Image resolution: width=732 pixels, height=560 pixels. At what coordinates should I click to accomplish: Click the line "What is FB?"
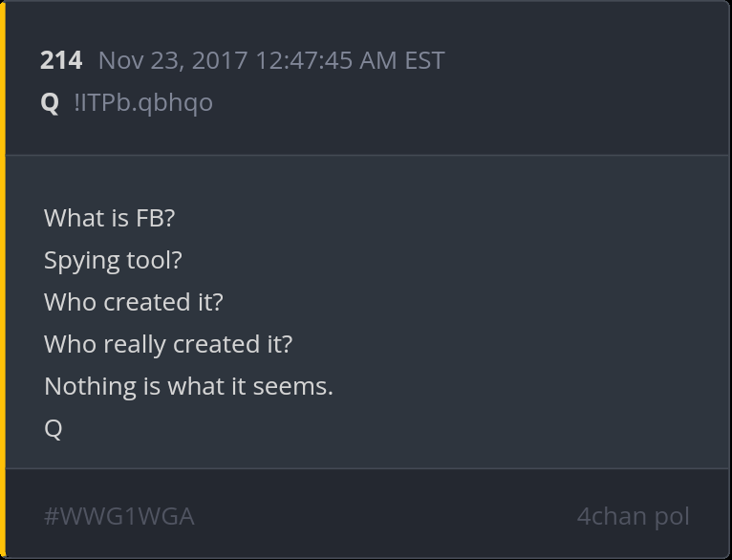click(109, 218)
